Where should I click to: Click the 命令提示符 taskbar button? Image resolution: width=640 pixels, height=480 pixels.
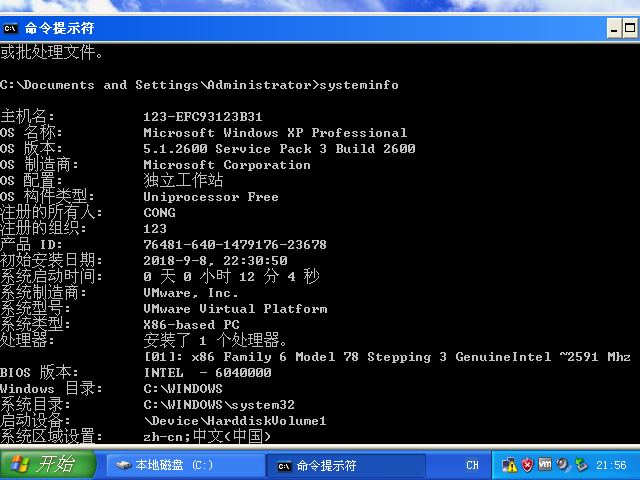(346, 465)
